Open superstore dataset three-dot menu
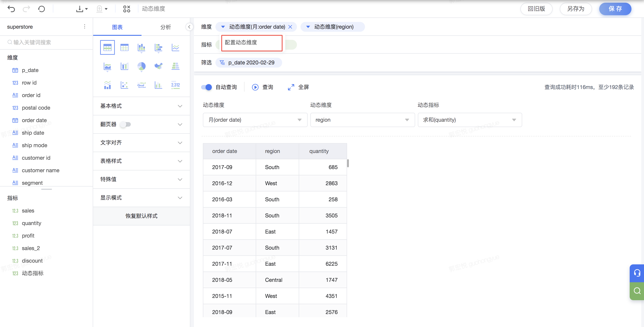The height and width of the screenshot is (327, 644). coord(85,26)
